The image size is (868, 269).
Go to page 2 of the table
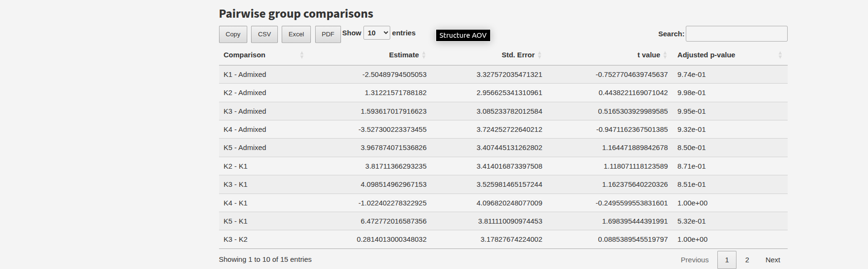point(747,260)
